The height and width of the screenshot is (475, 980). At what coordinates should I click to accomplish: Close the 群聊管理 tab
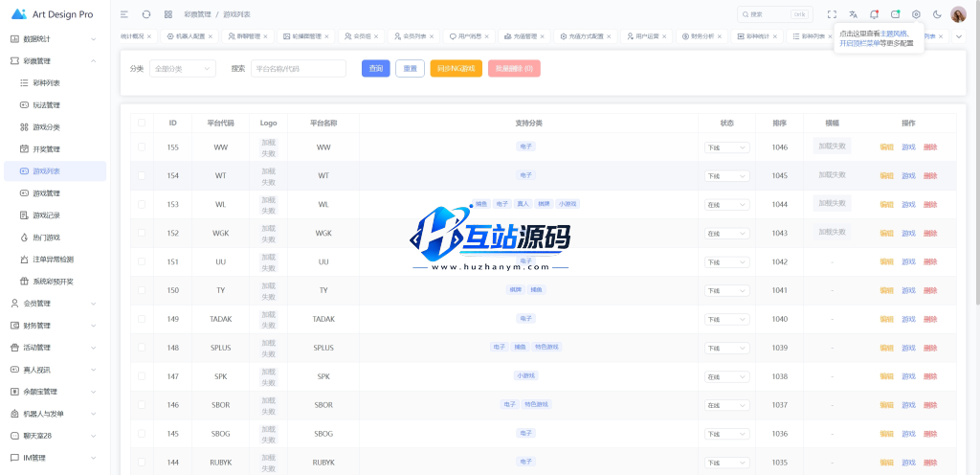point(266,36)
